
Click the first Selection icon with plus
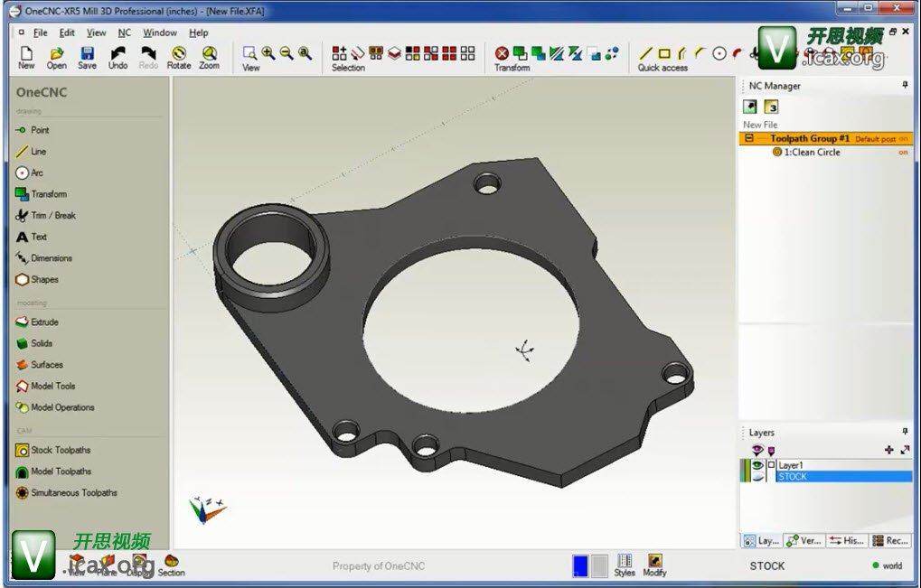click(x=339, y=53)
